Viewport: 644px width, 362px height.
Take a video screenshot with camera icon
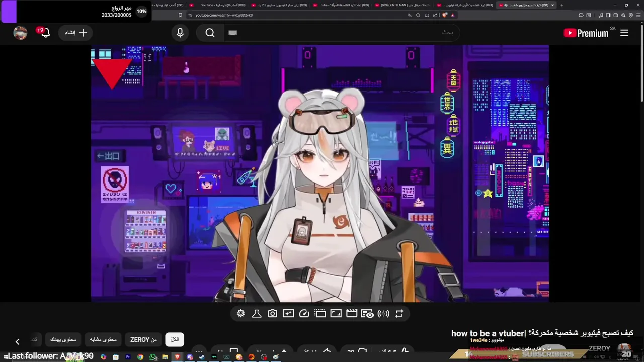point(272,314)
